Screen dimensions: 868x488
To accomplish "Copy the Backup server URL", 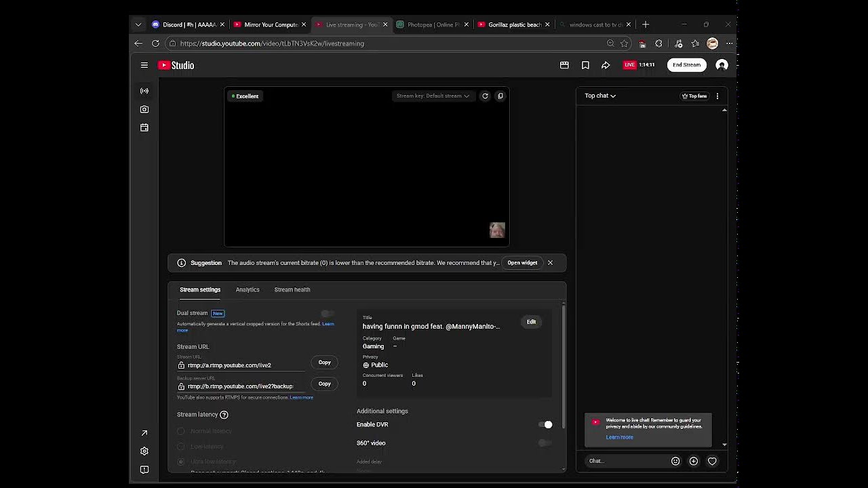I will [325, 384].
